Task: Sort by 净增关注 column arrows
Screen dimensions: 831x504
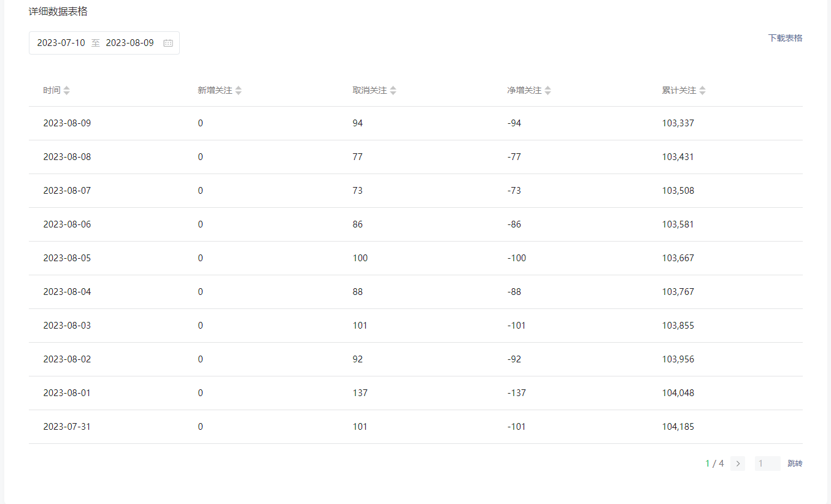Action: pos(548,91)
